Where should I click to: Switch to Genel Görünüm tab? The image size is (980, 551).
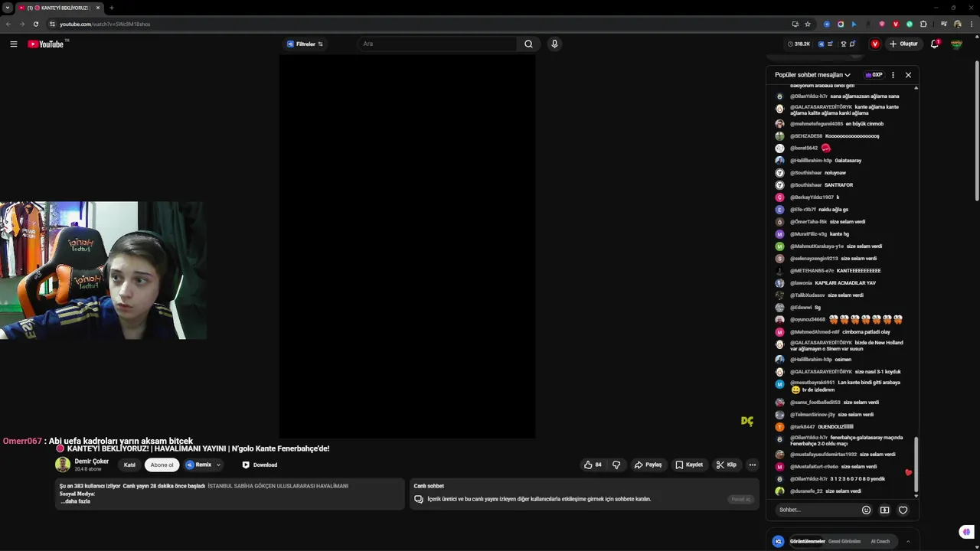tap(844, 541)
